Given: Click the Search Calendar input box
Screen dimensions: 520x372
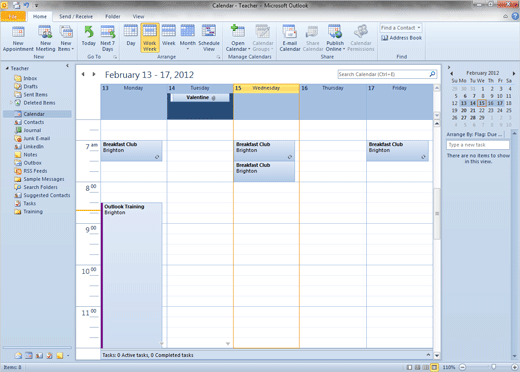Looking at the screenshot, I should [383, 74].
